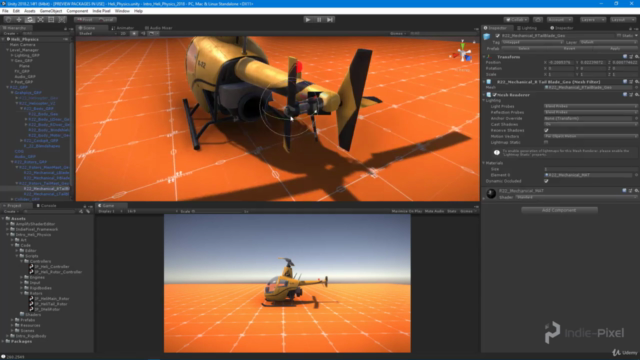Open the Light Probes dropdown
The height and width of the screenshot is (360, 640).
coord(591,106)
